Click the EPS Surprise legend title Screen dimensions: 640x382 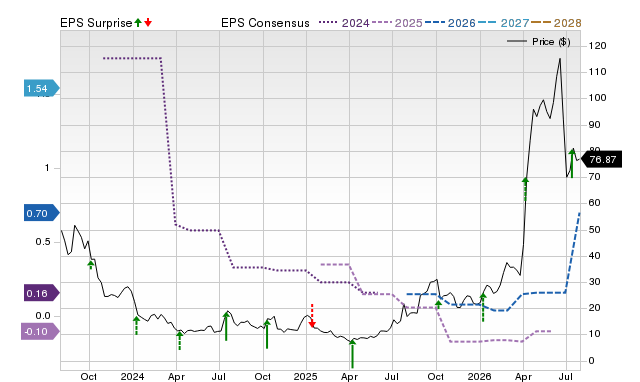tap(96, 23)
